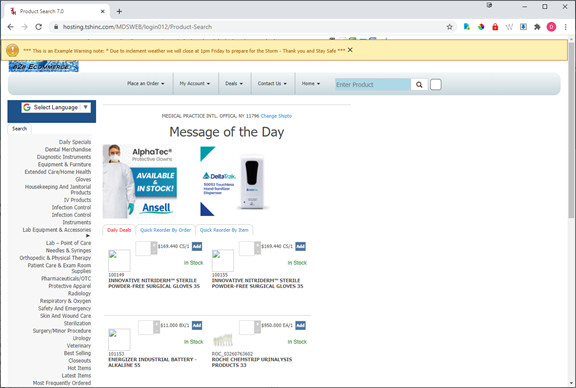Click the item 100149 product image
Image resolution: width=576 pixels, height=388 pixels.
click(x=119, y=260)
